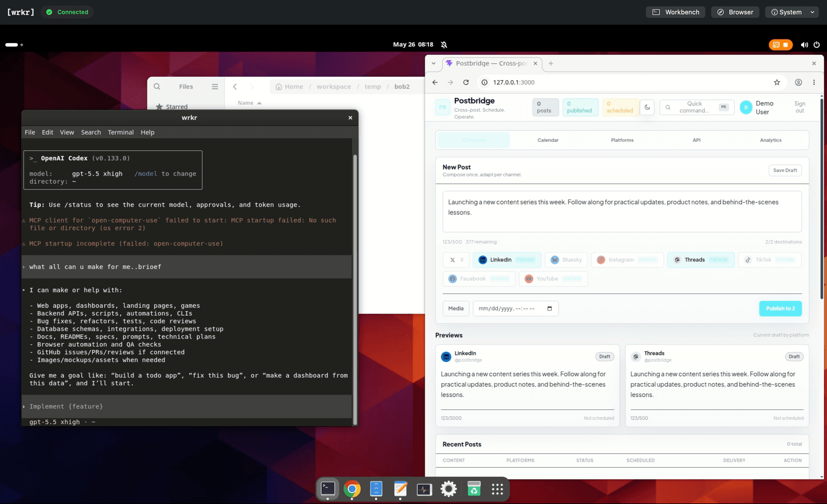
Task: Click the Demo User avatar
Action: tap(746, 108)
